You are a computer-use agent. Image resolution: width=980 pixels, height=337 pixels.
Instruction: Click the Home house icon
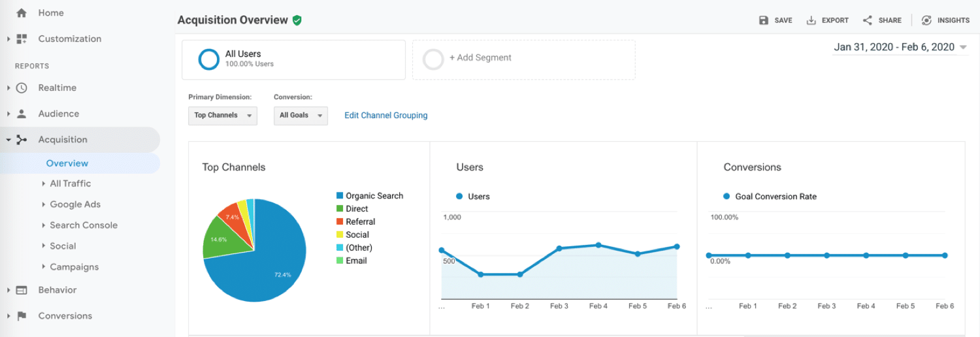[x=22, y=13]
